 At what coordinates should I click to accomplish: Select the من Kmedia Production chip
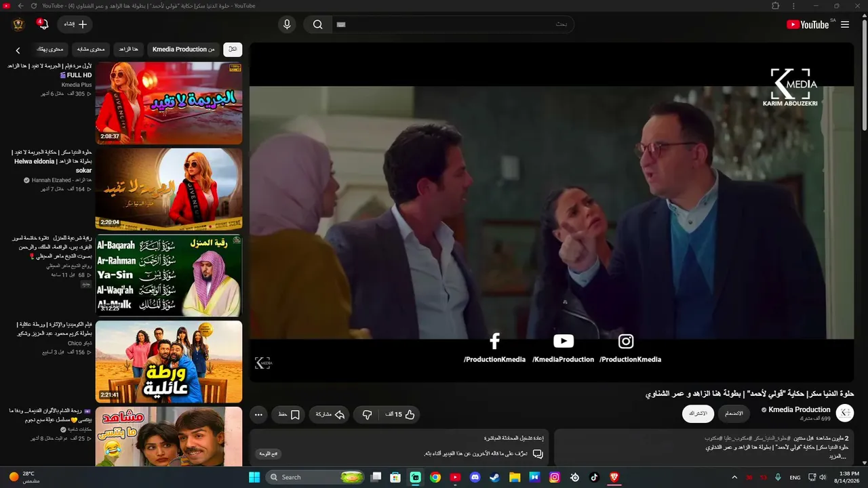coord(183,49)
